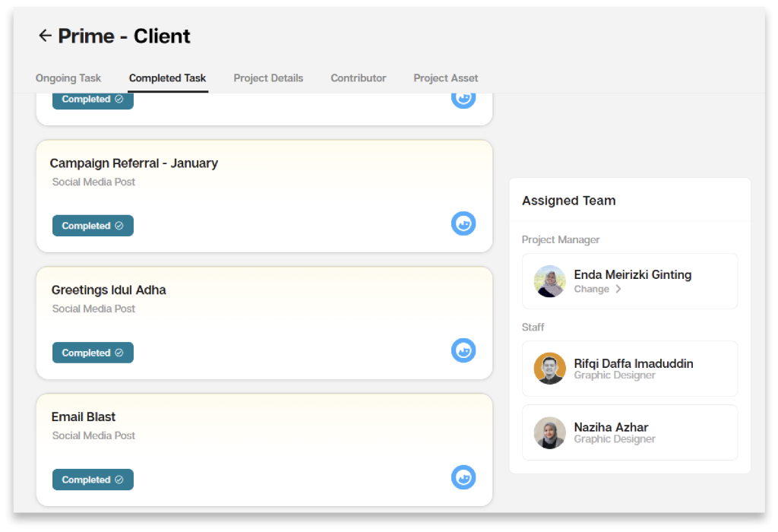Click the back arrow beside Prime - Client
Viewport: 778px width, 532px height.
click(x=45, y=36)
